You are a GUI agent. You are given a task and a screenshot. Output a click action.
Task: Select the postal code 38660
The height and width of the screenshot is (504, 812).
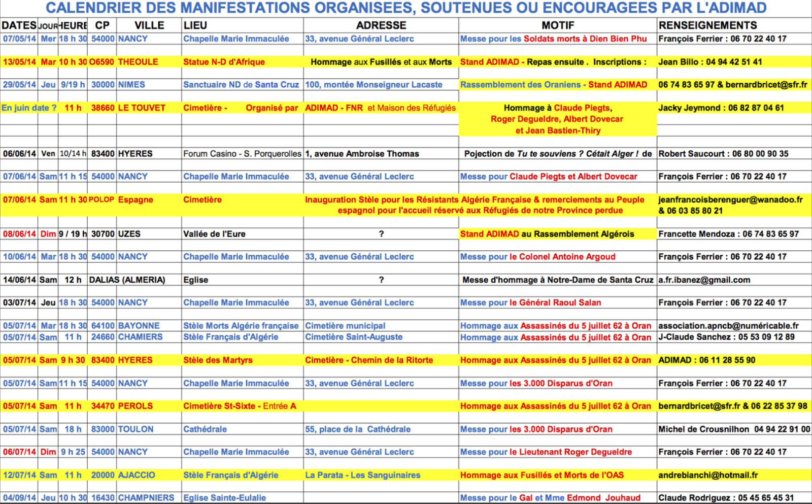[103, 108]
